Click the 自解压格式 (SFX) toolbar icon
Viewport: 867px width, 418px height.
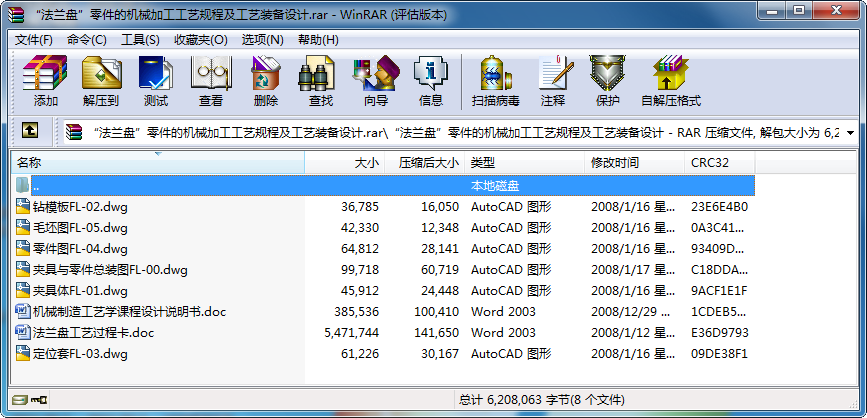pos(670,73)
